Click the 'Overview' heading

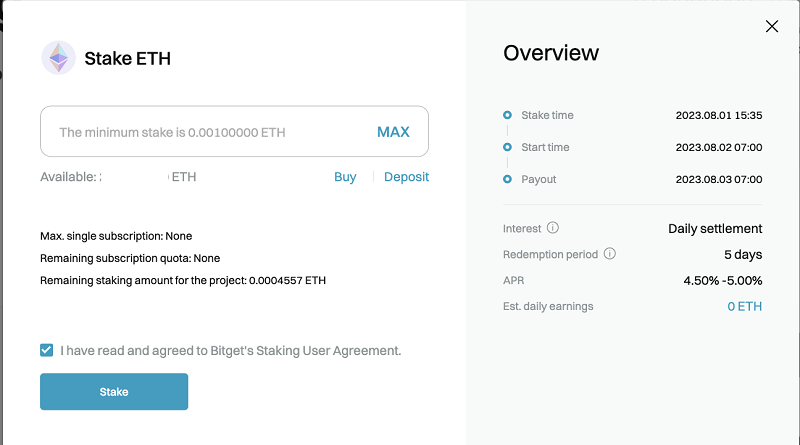[x=551, y=53]
